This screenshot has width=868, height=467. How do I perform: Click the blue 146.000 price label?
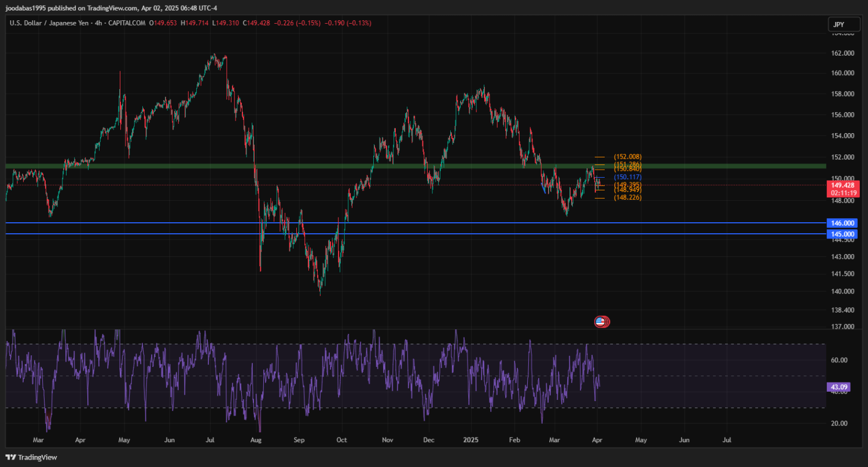point(843,223)
